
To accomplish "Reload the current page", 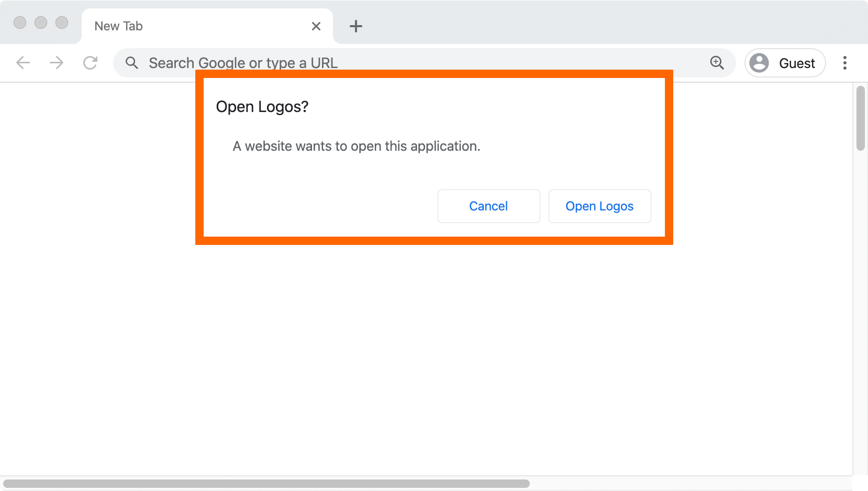I will coord(91,63).
